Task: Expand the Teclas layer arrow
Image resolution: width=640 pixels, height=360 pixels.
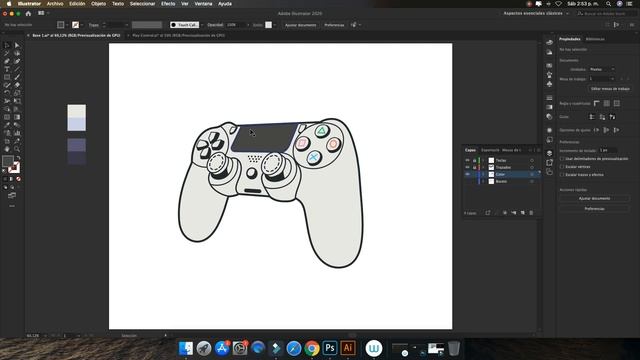Action: 484,160
